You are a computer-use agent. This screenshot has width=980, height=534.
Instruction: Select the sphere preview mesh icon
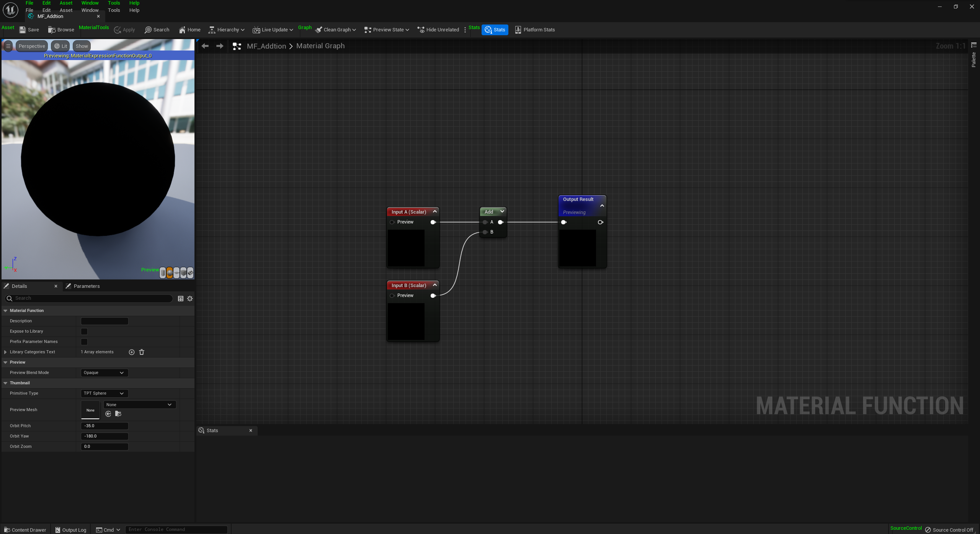click(170, 273)
